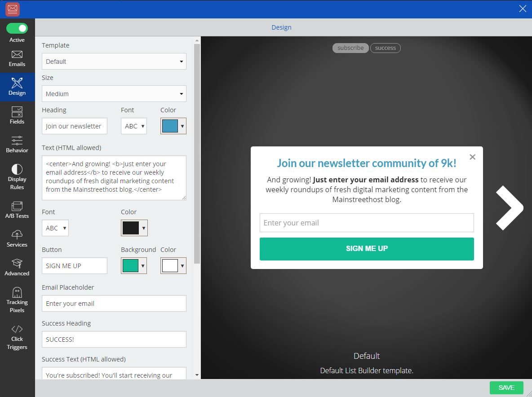This screenshot has width=532, height=397.
Task: Toggle the Active switch at top of sidebar
Action: point(17,28)
